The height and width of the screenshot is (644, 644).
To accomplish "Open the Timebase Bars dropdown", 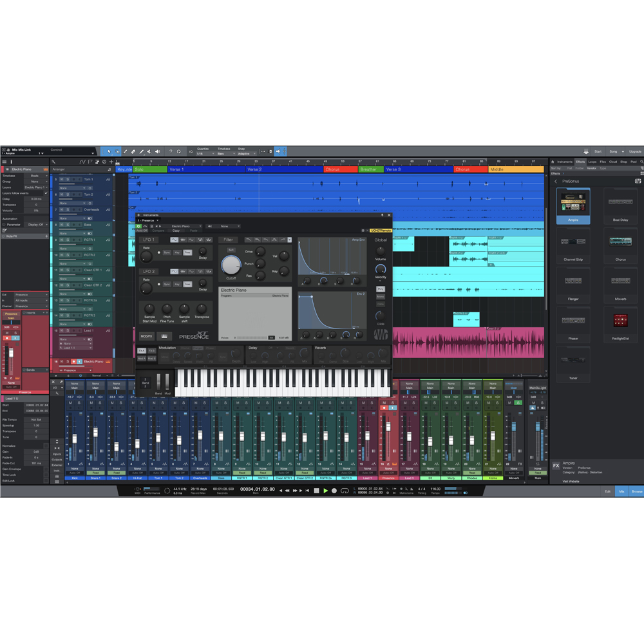I will [x=226, y=154].
